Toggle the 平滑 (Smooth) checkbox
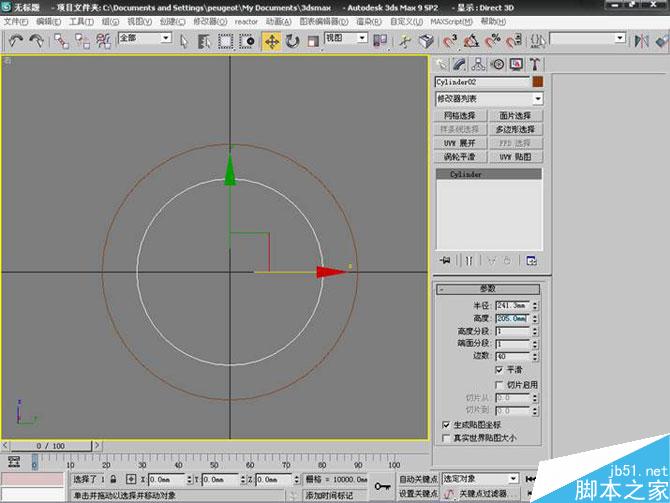Viewport: 670px width, 503px height. (x=499, y=369)
